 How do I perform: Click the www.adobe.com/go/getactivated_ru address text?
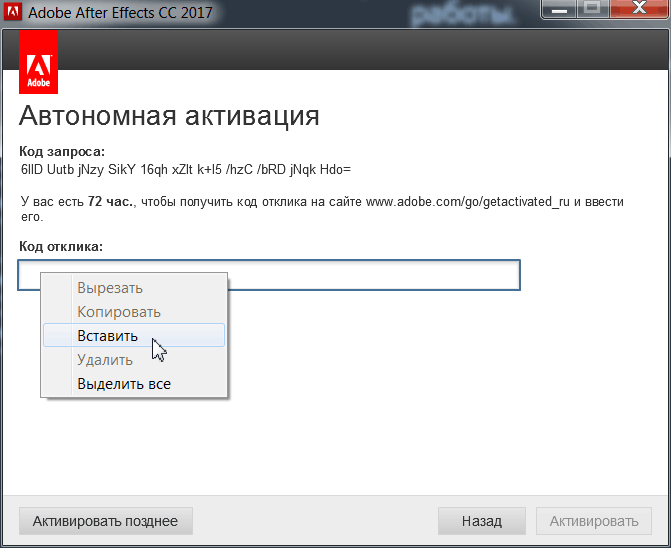tap(468, 201)
